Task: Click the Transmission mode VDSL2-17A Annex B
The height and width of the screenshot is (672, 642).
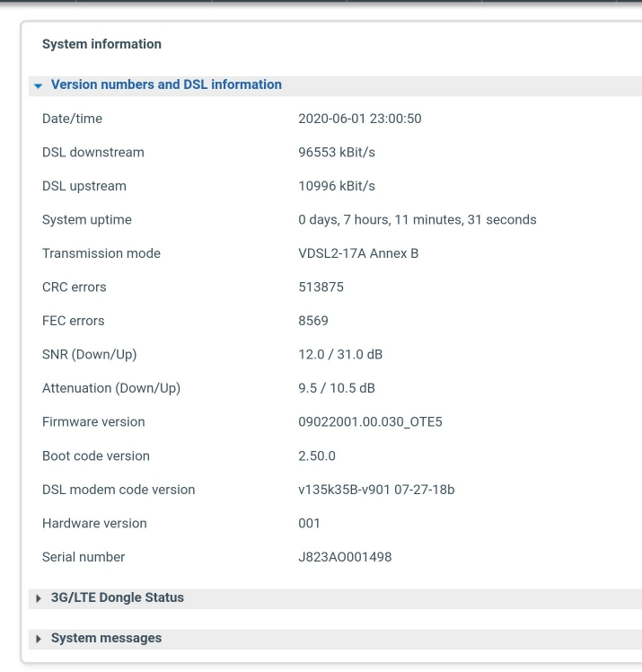Action: click(358, 253)
